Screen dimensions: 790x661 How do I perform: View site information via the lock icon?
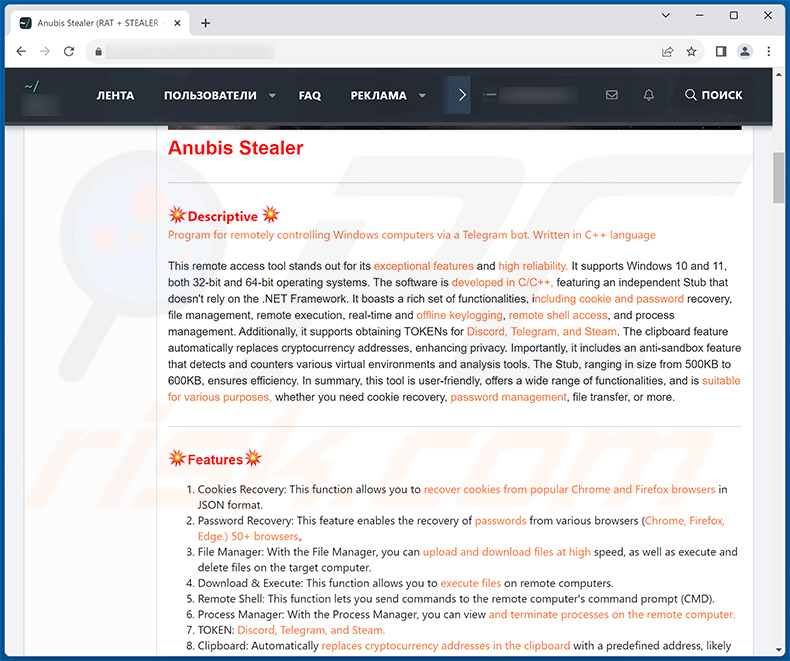99,51
